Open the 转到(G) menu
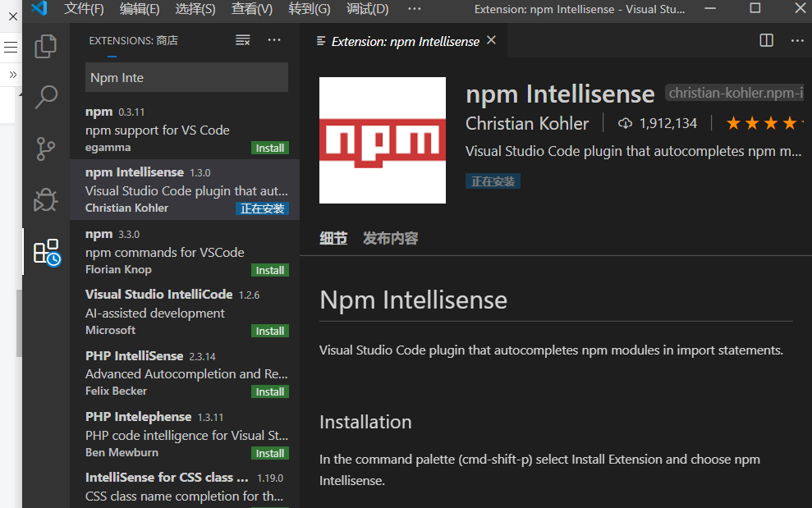 point(310,9)
